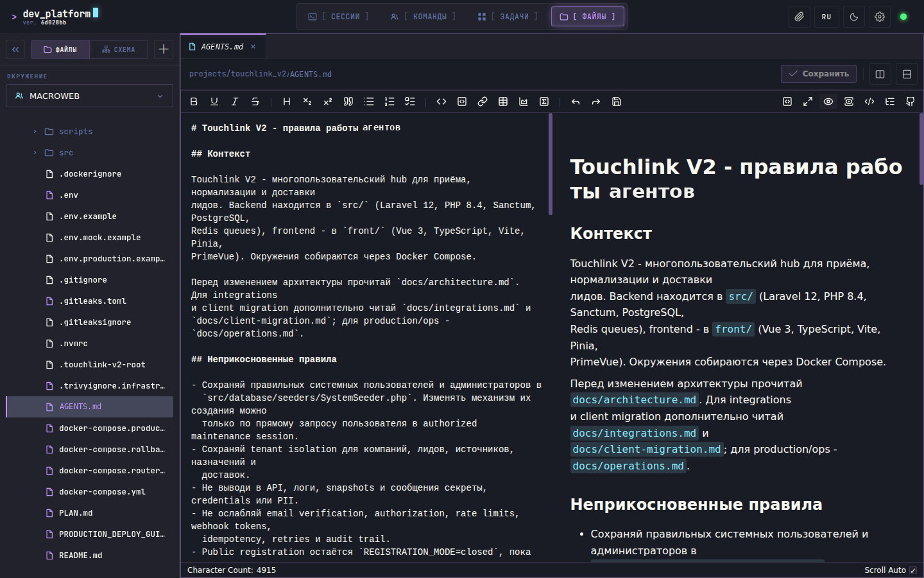Apply superscript formatting

point(328,101)
